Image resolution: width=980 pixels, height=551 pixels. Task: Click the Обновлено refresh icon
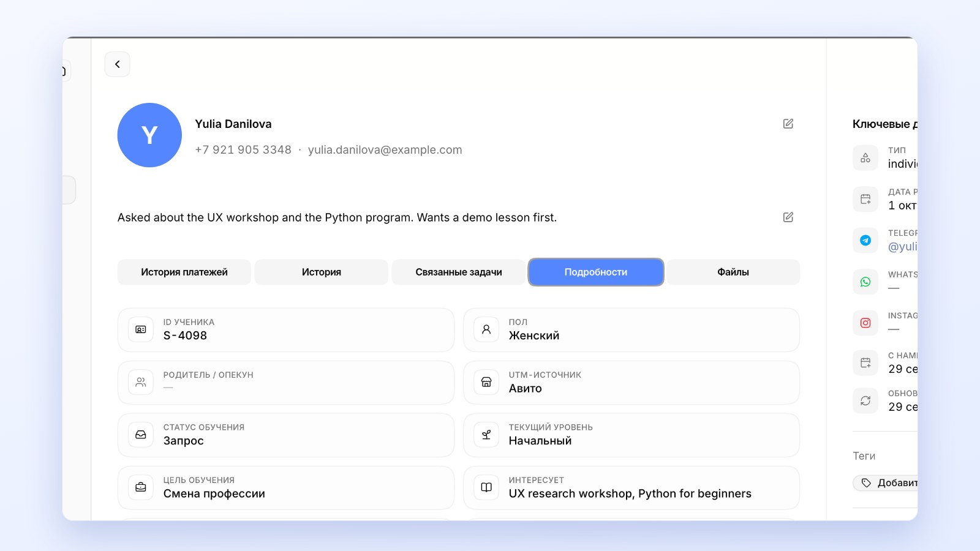point(865,401)
